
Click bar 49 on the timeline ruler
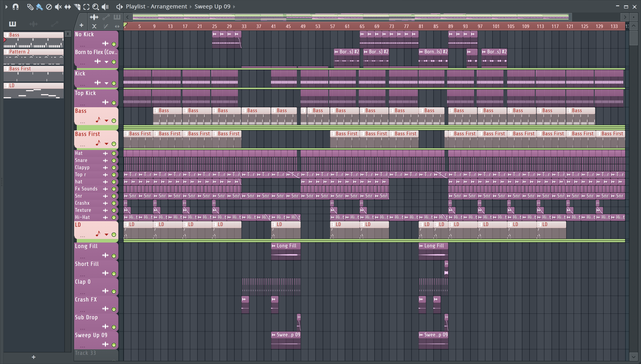(303, 26)
